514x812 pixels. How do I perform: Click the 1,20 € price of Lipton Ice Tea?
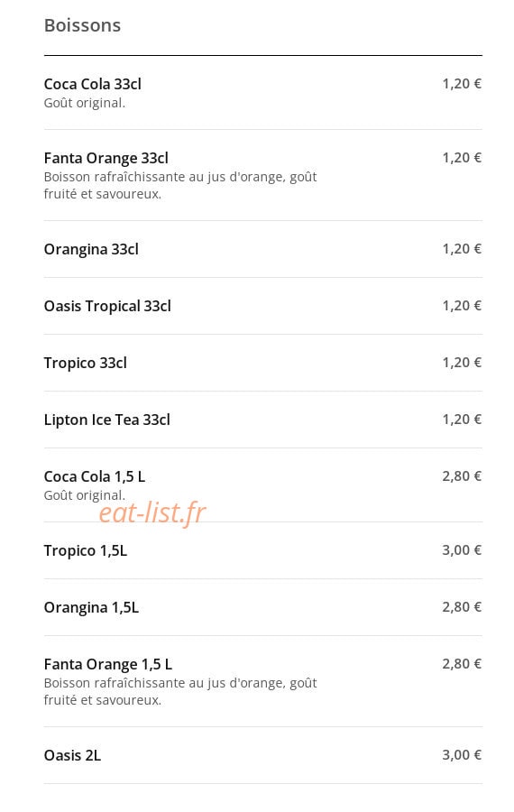pyautogui.click(x=462, y=420)
